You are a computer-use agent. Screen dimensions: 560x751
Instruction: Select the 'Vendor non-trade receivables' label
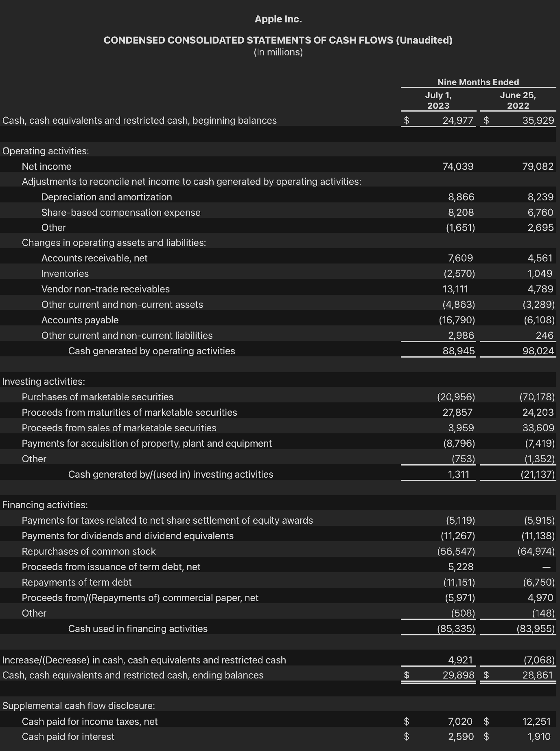point(105,289)
